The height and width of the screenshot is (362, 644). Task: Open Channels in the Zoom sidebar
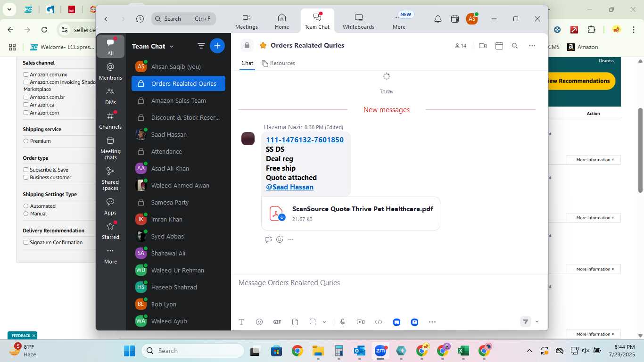[x=110, y=120]
